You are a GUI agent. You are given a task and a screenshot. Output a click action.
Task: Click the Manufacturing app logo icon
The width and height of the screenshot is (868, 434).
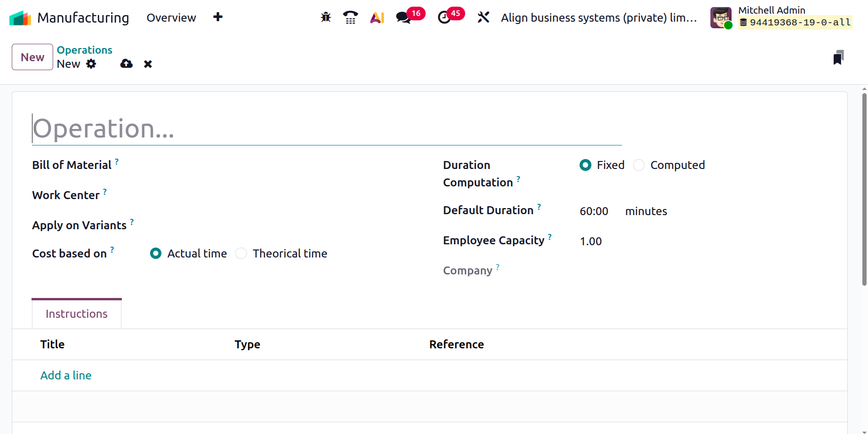click(x=20, y=18)
